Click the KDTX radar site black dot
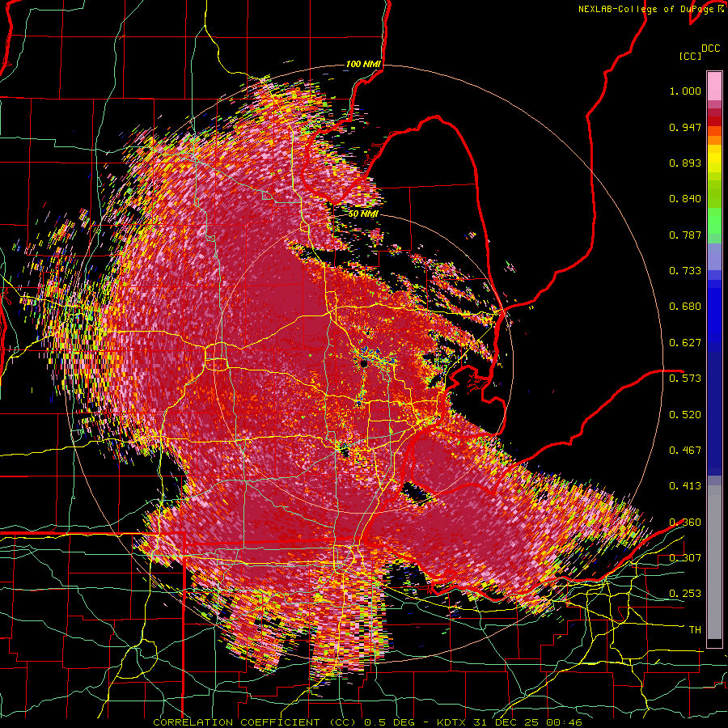This screenshot has height=728, width=728. click(x=365, y=363)
